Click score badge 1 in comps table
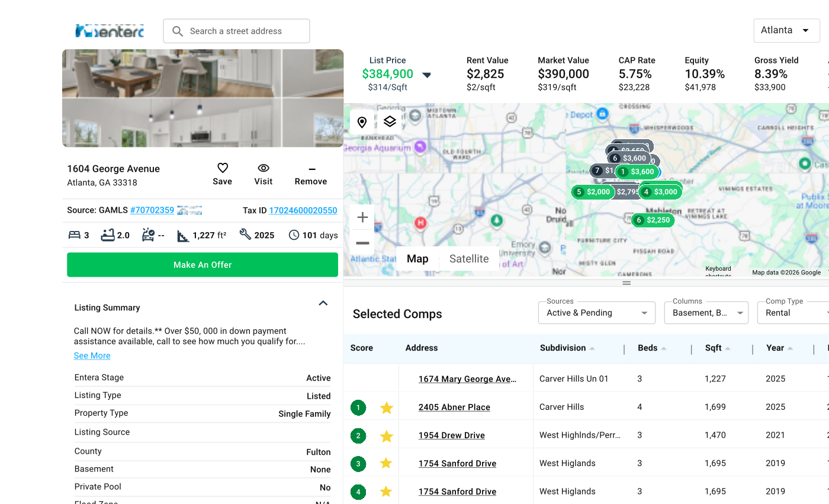 point(358,407)
